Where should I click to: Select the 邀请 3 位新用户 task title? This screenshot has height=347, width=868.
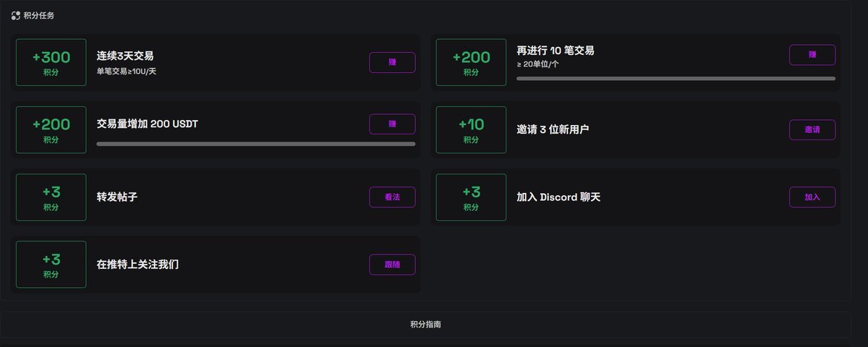pyautogui.click(x=553, y=129)
